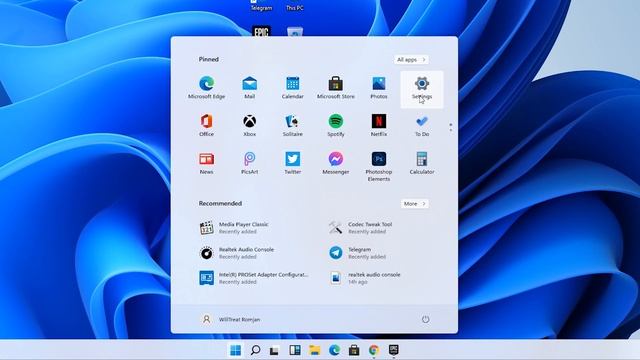Image resolution: width=640 pixels, height=360 pixels.
Task: Open the News app
Action: coord(207,163)
